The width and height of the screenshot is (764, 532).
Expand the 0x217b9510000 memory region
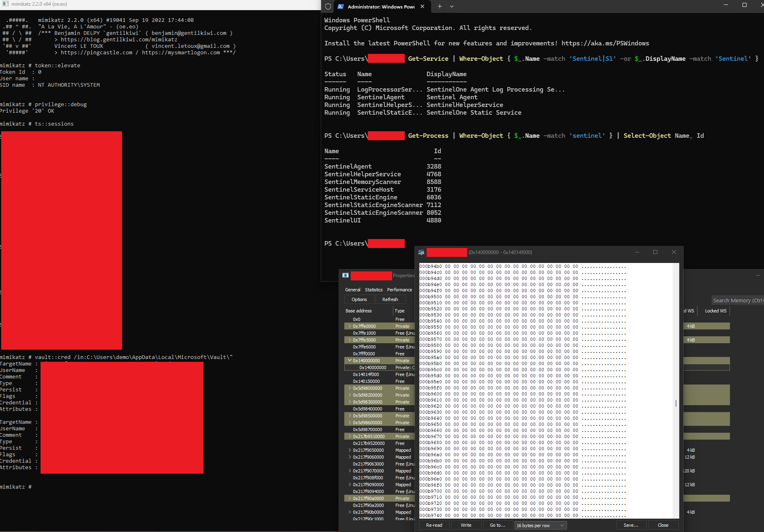coord(350,436)
